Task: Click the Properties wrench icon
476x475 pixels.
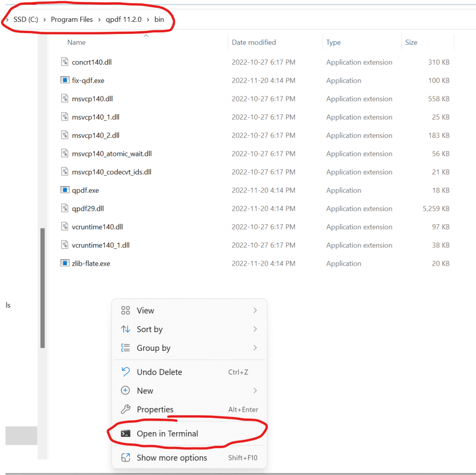Action: pyautogui.click(x=126, y=409)
